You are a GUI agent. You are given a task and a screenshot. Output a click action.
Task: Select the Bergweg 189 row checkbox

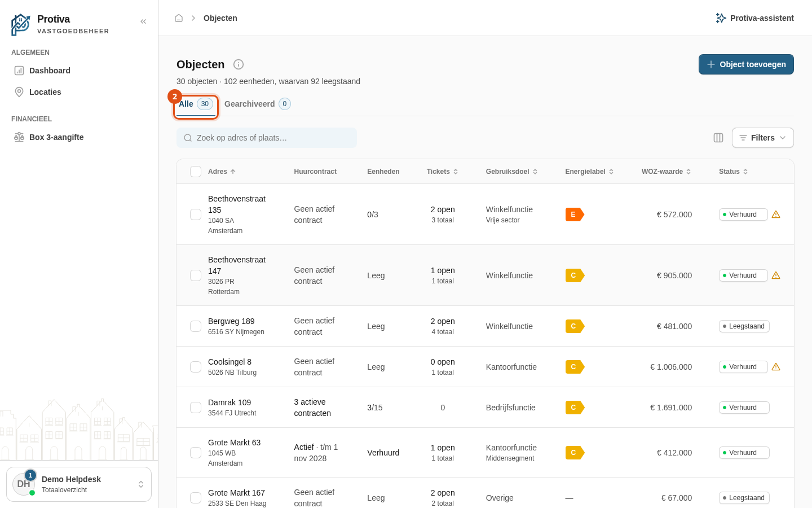point(196,326)
